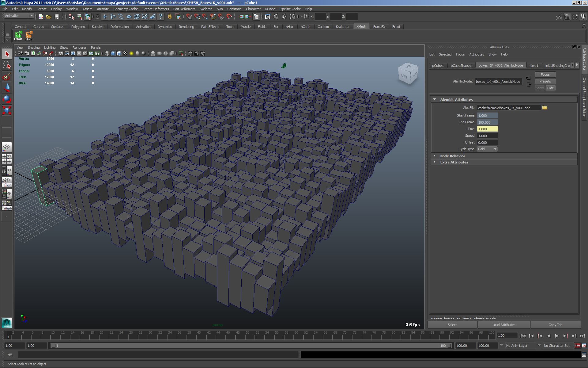The image size is (588, 368).
Task: Enable use all lights yellow bulb icon
Action: [131, 53]
